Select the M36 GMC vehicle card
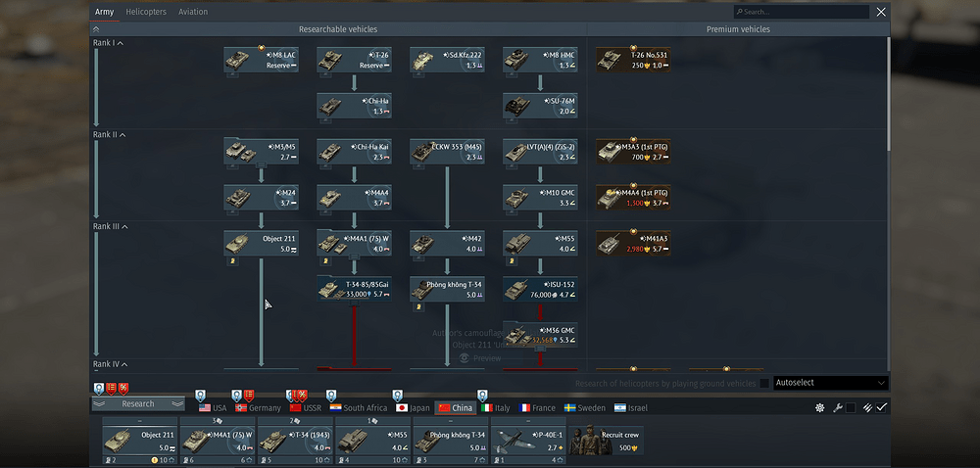The width and height of the screenshot is (980, 468). [x=541, y=335]
